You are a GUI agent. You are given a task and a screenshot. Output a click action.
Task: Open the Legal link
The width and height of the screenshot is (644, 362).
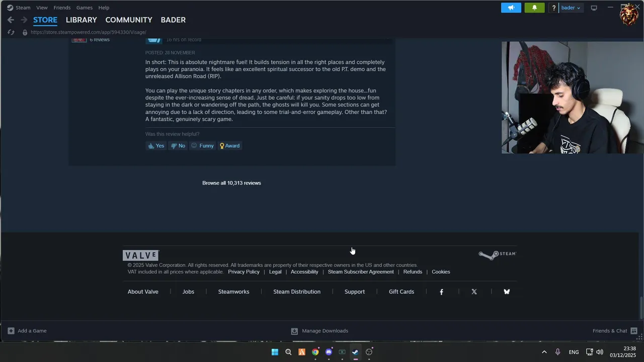click(x=275, y=272)
